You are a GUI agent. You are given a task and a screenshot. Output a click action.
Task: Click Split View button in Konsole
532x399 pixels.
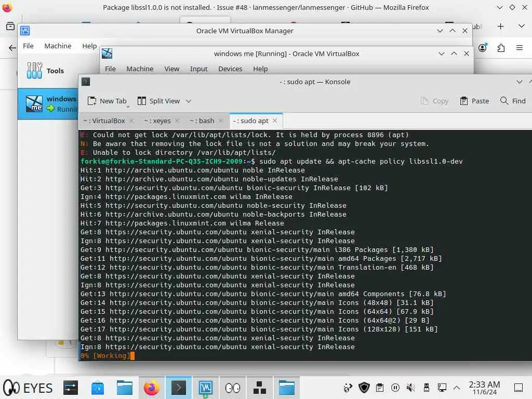[159, 101]
